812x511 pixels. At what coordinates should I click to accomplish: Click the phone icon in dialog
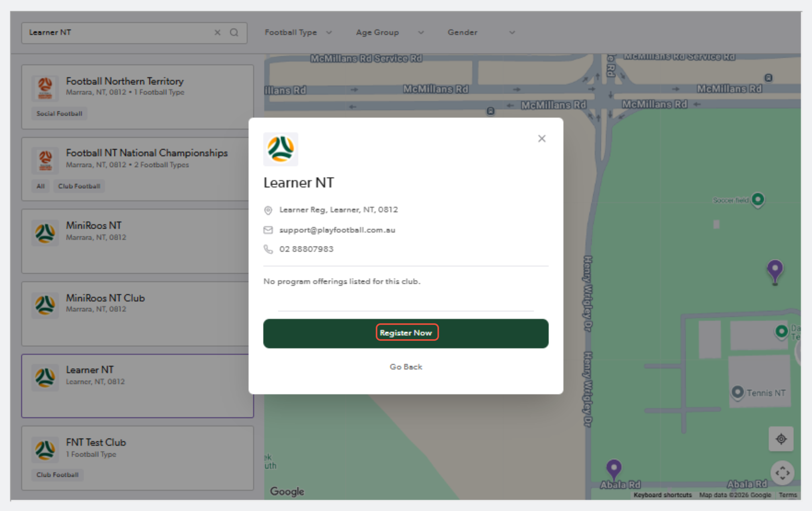point(268,249)
